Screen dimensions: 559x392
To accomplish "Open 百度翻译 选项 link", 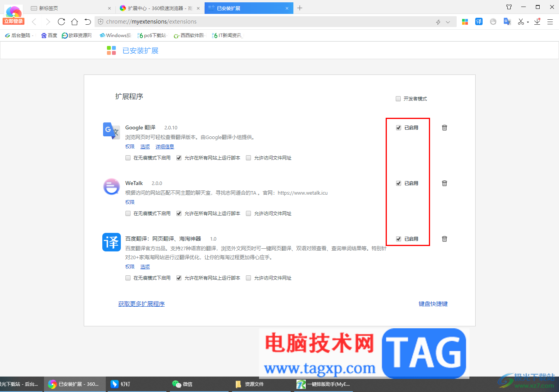I will click(x=145, y=267).
